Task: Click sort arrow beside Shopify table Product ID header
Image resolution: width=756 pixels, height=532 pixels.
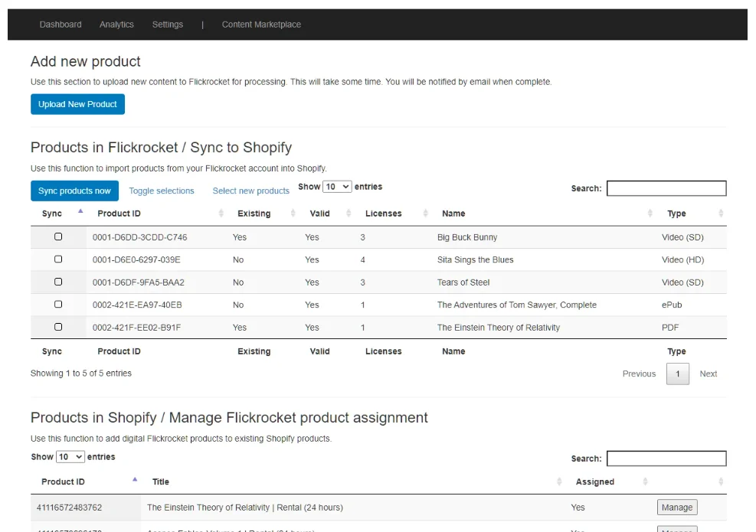Action: click(x=135, y=479)
